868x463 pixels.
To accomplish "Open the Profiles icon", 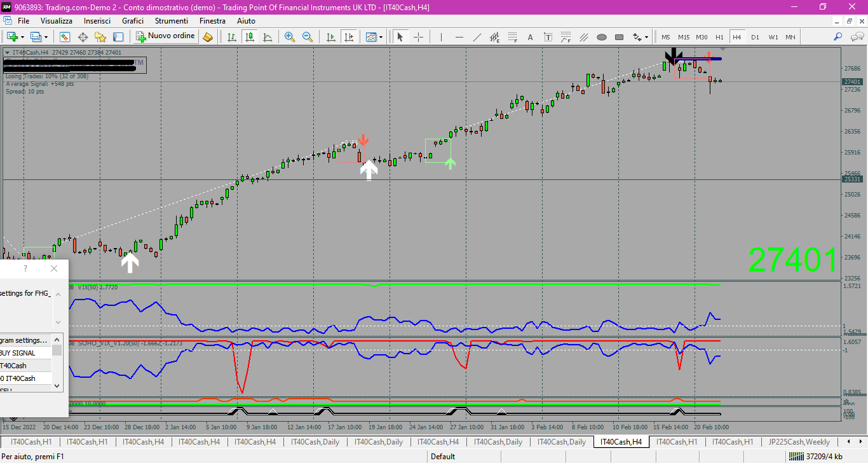I will (36, 37).
